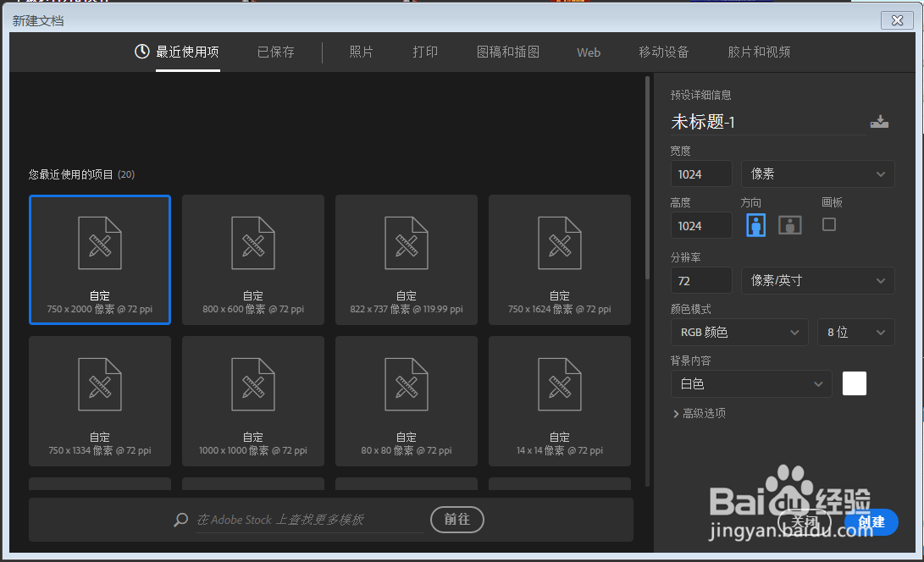Click the 前往 button

click(x=457, y=520)
